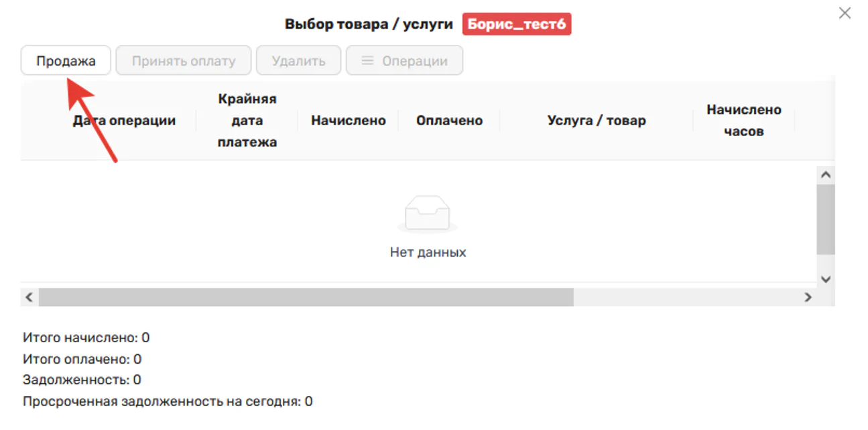
Task: Click the right arrow of horizontal scrollbar
Action: [x=809, y=296]
